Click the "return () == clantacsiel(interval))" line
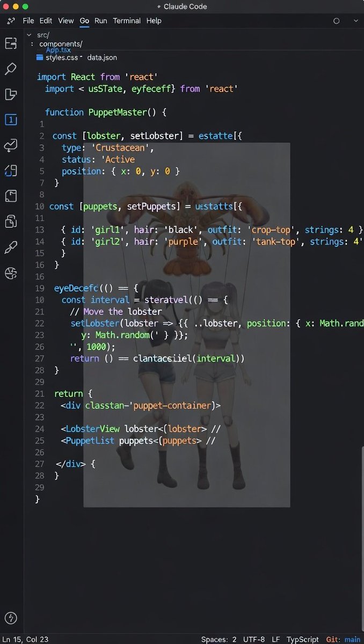 point(157,358)
